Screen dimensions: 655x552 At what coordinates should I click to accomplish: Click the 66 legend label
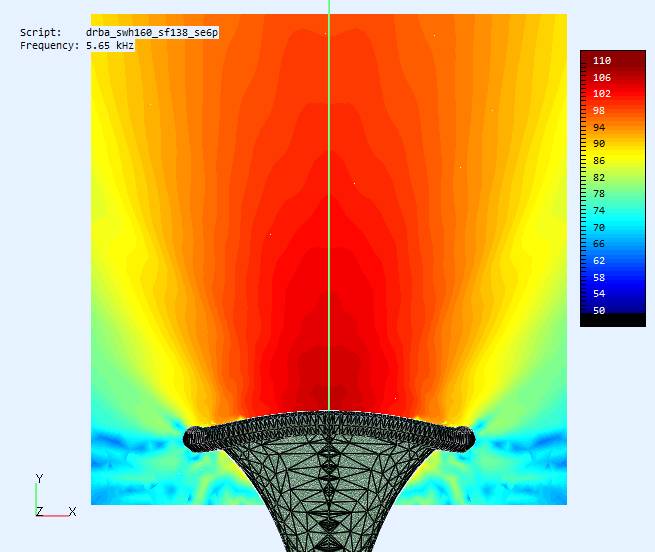pos(599,243)
